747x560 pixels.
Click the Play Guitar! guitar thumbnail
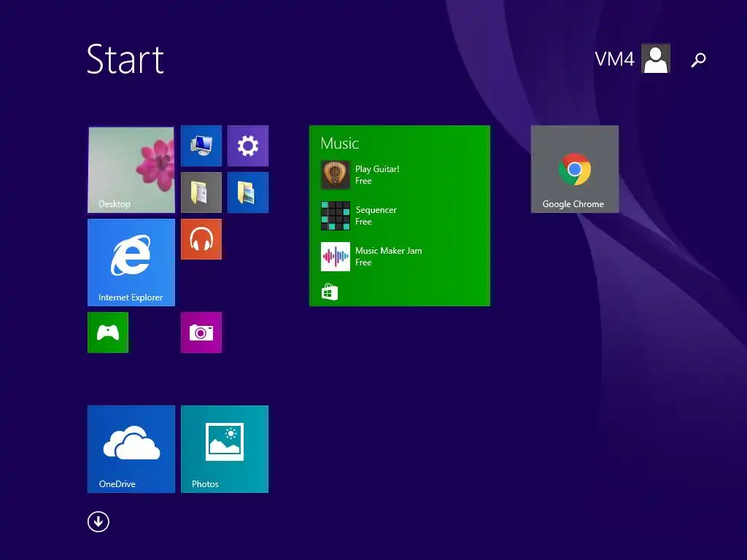(x=336, y=175)
